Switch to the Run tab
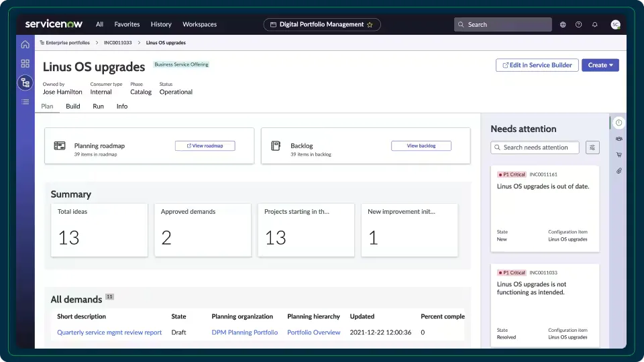This screenshot has height=362, width=644. point(98,107)
